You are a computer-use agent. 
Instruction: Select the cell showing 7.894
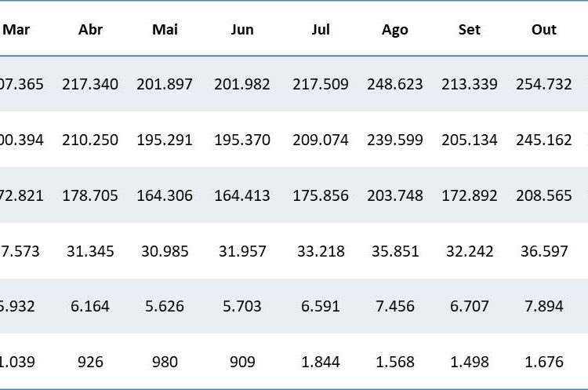(544, 306)
